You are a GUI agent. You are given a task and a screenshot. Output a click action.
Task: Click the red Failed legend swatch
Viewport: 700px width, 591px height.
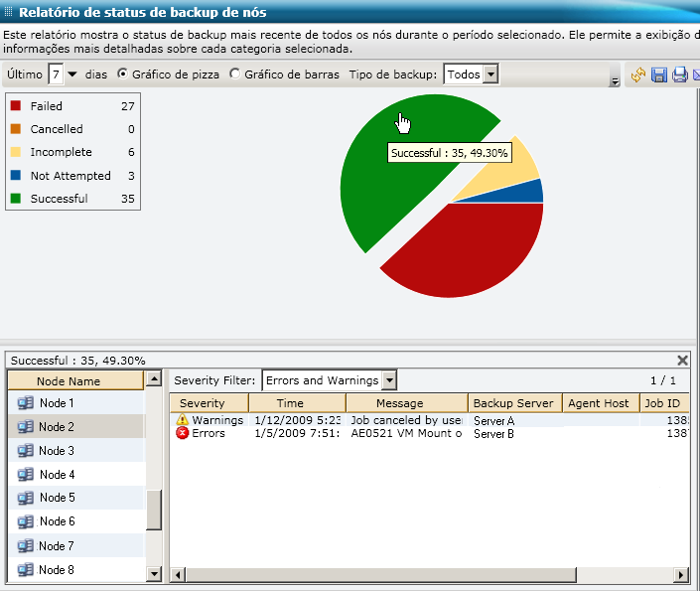pyautogui.click(x=17, y=106)
